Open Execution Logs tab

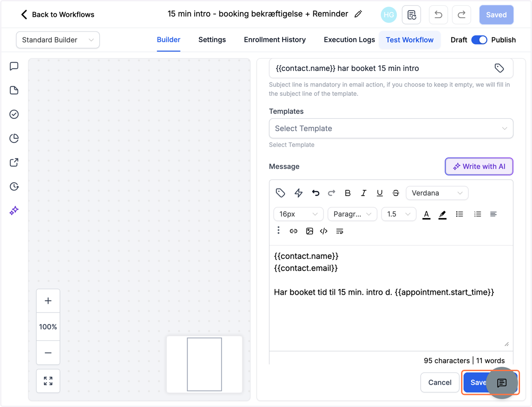349,40
